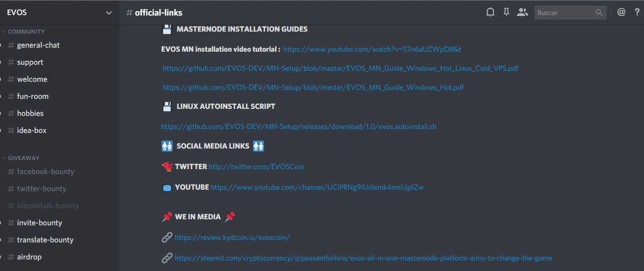The width and height of the screenshot is (644, 271).
Task: Open the EVOS MN YouTube tutorial link
Action: coord(372,49)
